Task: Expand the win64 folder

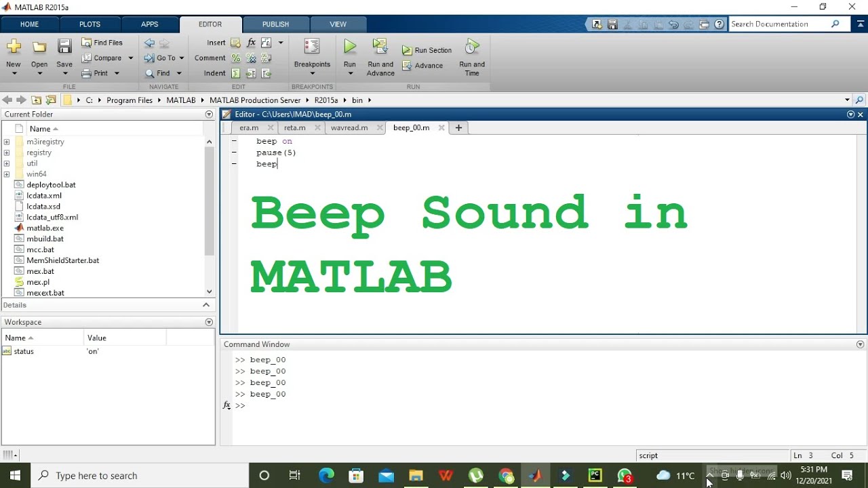Action: (7, 174)
